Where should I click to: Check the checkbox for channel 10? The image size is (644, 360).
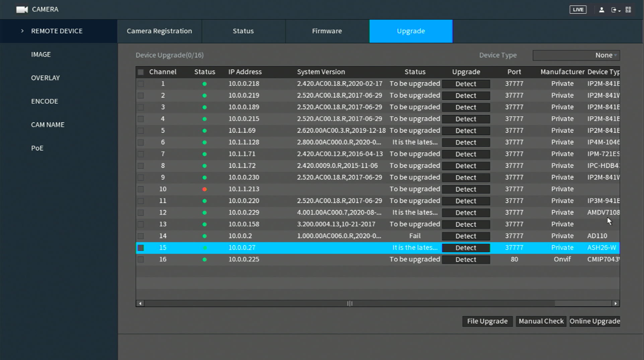click(x=141, y=189)
